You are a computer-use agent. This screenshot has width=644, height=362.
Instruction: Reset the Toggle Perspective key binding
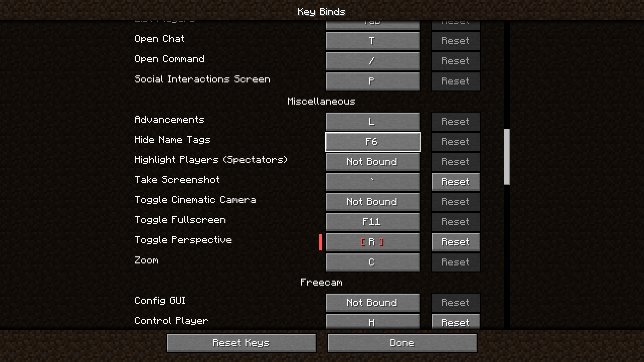pos(455,242)
